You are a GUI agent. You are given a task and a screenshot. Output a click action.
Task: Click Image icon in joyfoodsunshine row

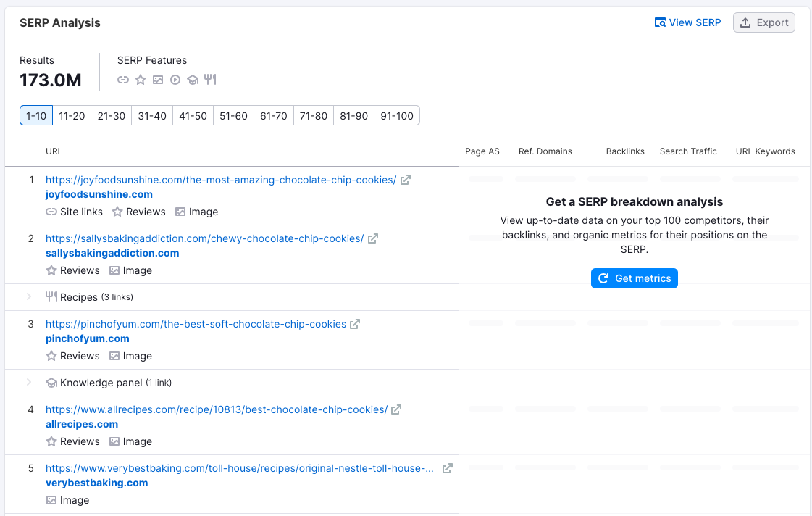[180, 212]
